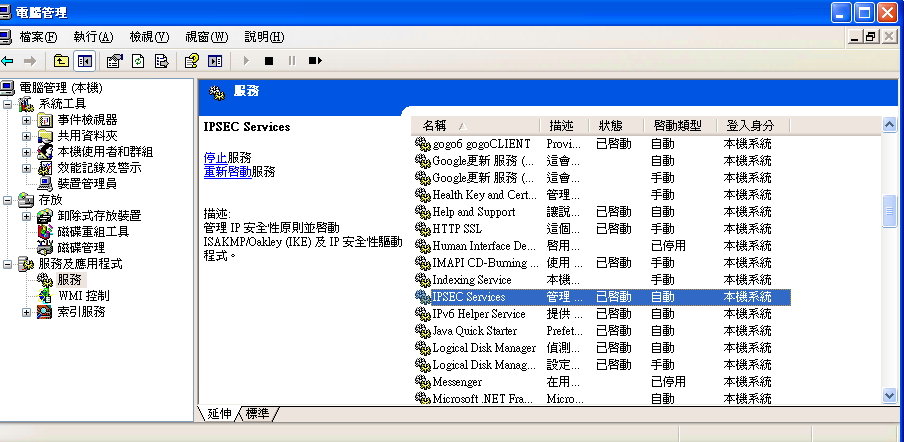Click the services list scroll up arrow

[890, 125]
